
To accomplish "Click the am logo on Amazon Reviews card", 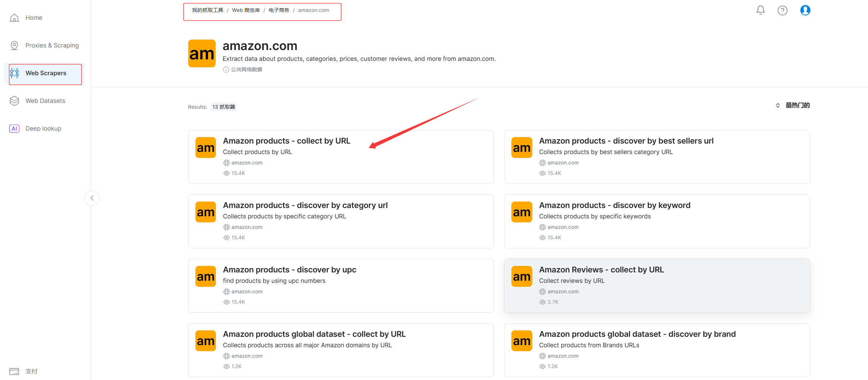I will click(x=522, y=276).
